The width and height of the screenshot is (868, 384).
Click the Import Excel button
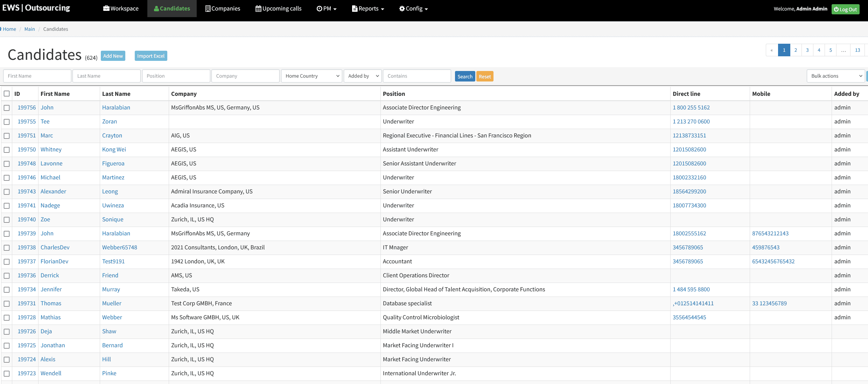[x=151, y=56]
